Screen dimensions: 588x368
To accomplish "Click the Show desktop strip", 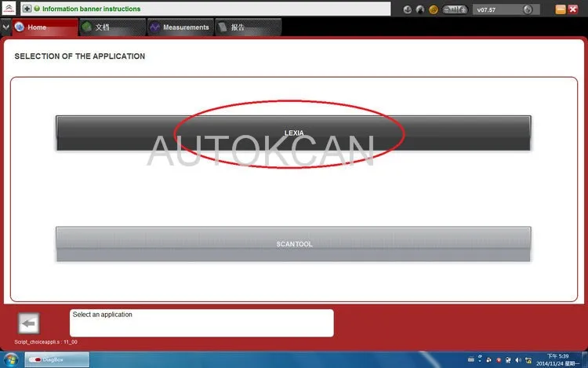I will pos(585,359).
